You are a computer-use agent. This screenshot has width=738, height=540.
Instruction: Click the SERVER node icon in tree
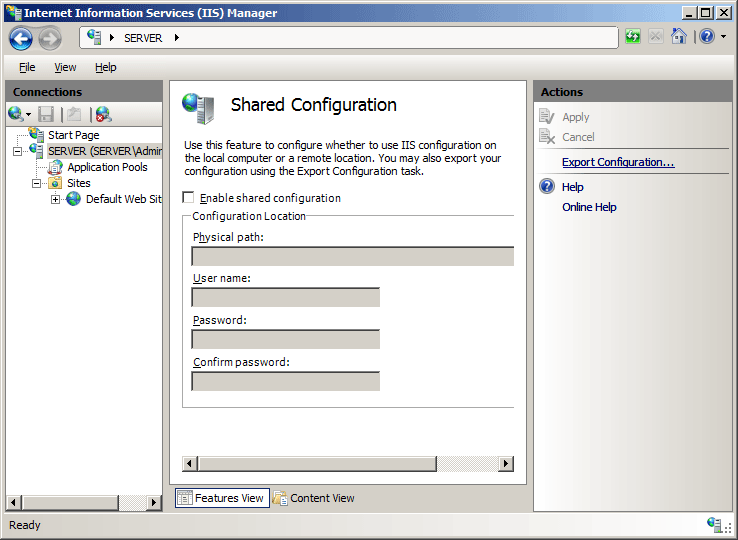click(x=36, y=150)
